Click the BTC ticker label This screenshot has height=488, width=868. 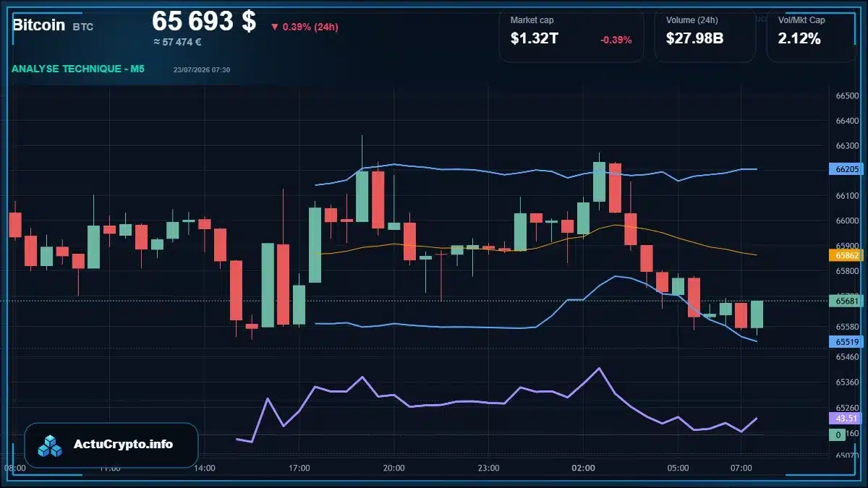(83, 27)
